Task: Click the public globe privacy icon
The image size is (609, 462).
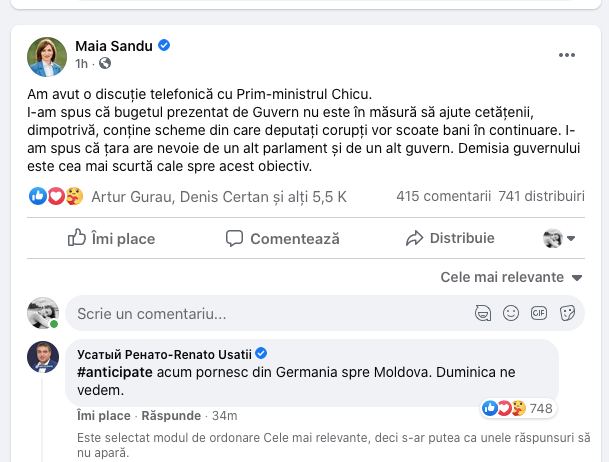Action: point(105,64)
